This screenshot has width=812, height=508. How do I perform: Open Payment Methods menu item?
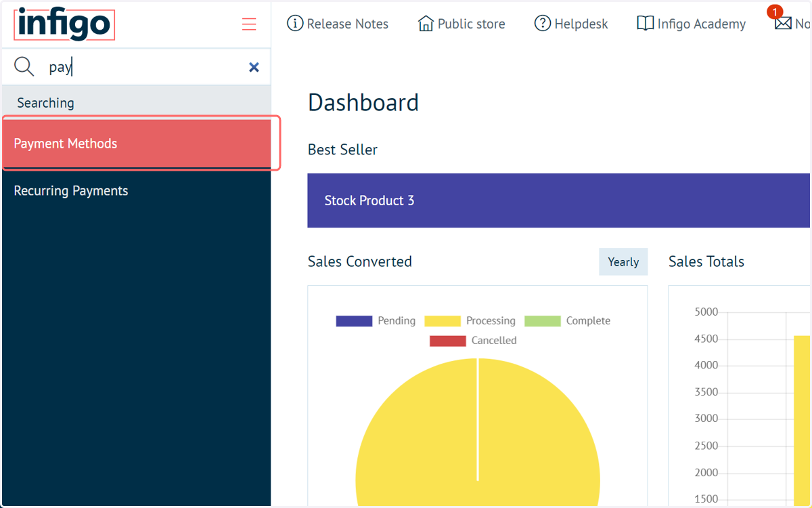coord(136,144)
